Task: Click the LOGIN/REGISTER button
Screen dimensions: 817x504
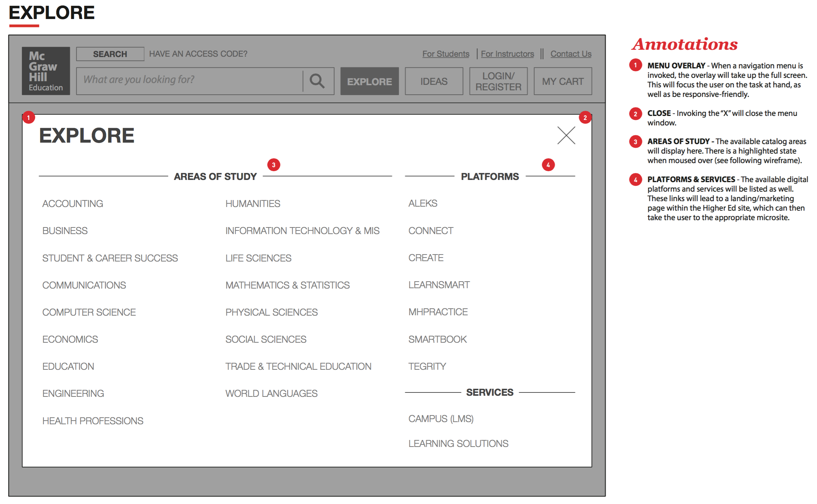Action: pyautogui.click(x=498, y=81)
